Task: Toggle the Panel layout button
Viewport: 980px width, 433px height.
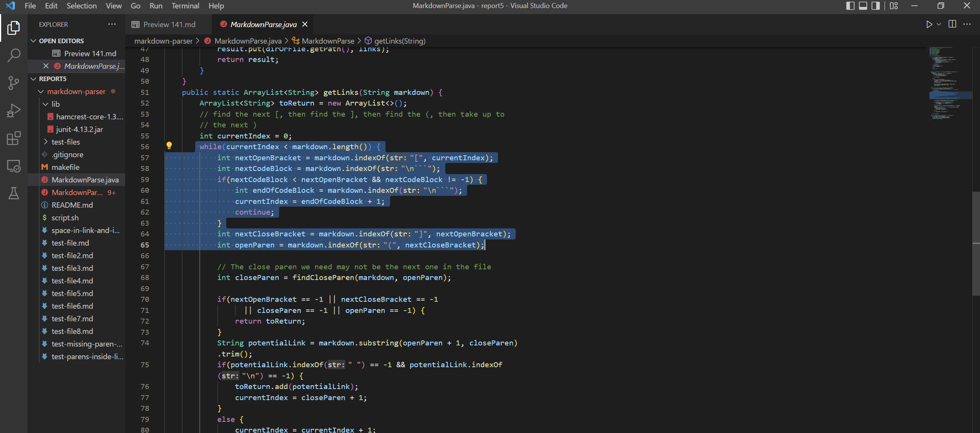Action: [863, 6]
